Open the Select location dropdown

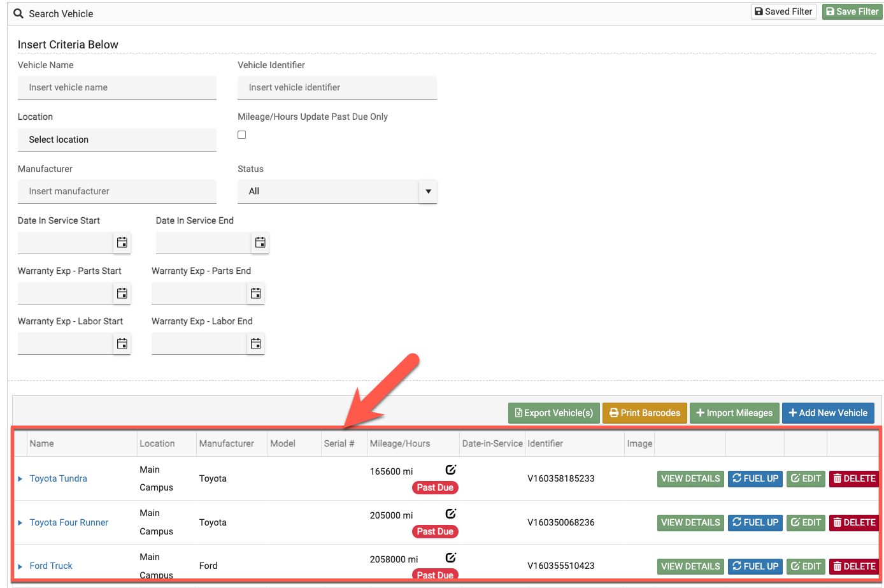[117, 140]
